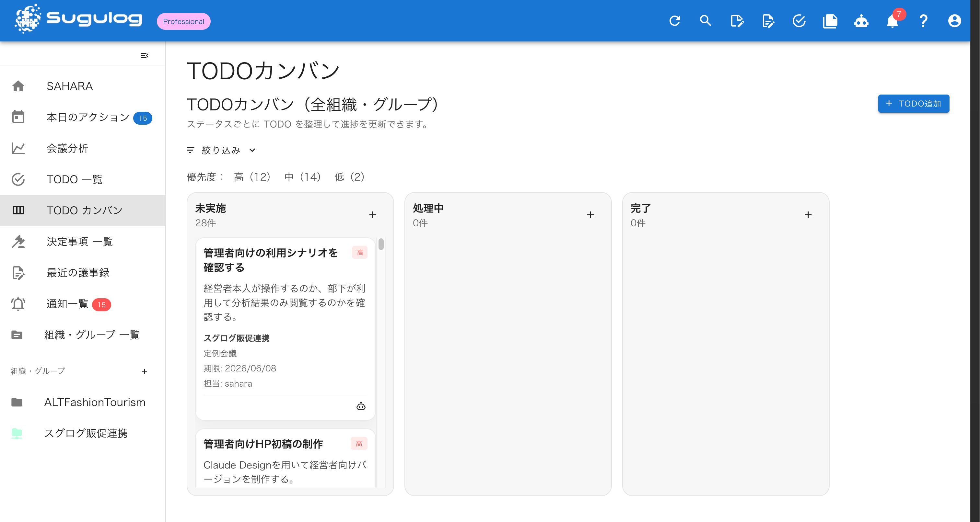The image size is (980, 522).
Task: Click the note-with-pencil icon in header
Action: click(x=737, y=21)
